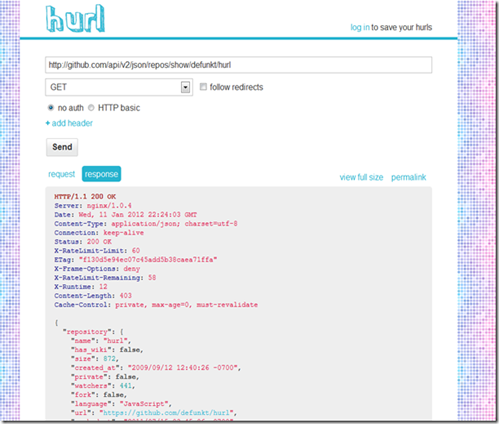Open the GET method dropdown arrow
Image resolution: width=499 pixels, height=424 pixels.
click(x=186, y=87)
